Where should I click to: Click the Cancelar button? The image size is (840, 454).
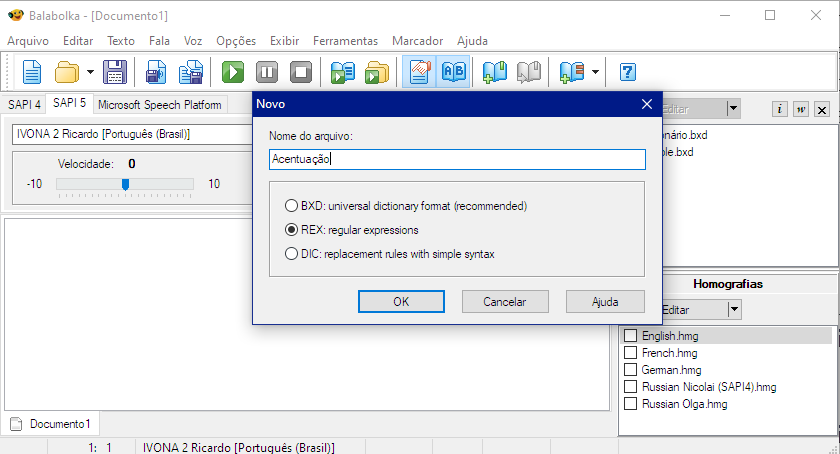[505, 301]
